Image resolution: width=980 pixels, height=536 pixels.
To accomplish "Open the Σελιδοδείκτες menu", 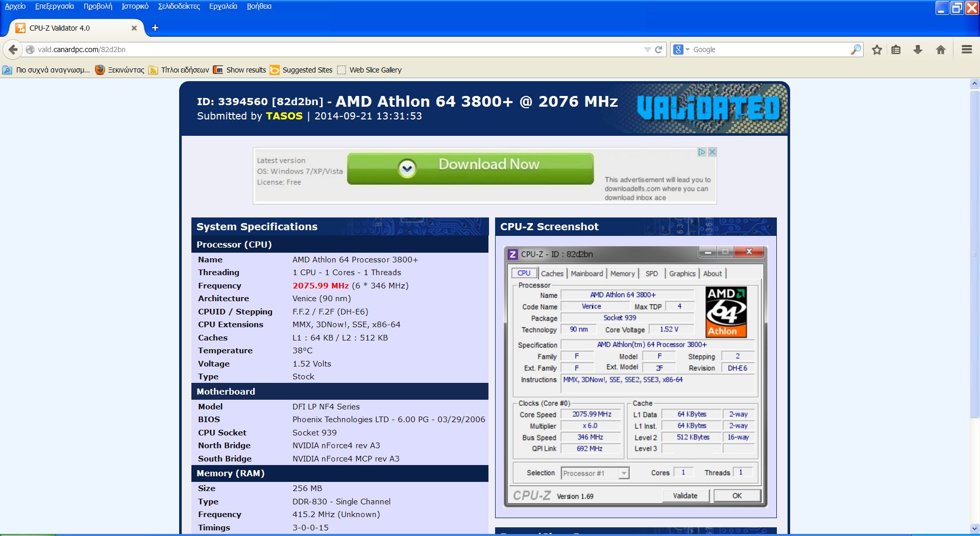I will [179, 6].
